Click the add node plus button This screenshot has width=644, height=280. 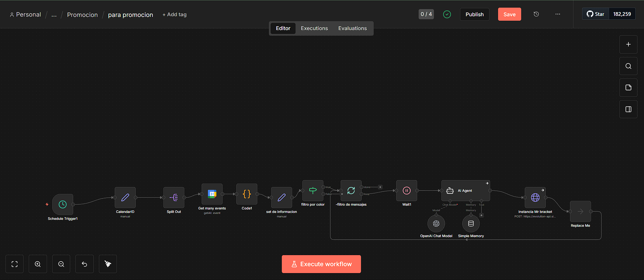coord(628,44)
